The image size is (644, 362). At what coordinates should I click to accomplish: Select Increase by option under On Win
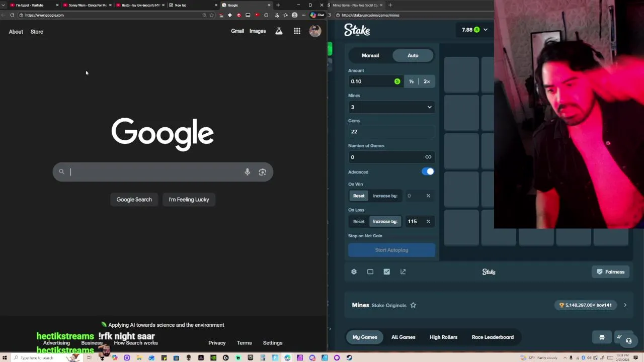(385, 196)
